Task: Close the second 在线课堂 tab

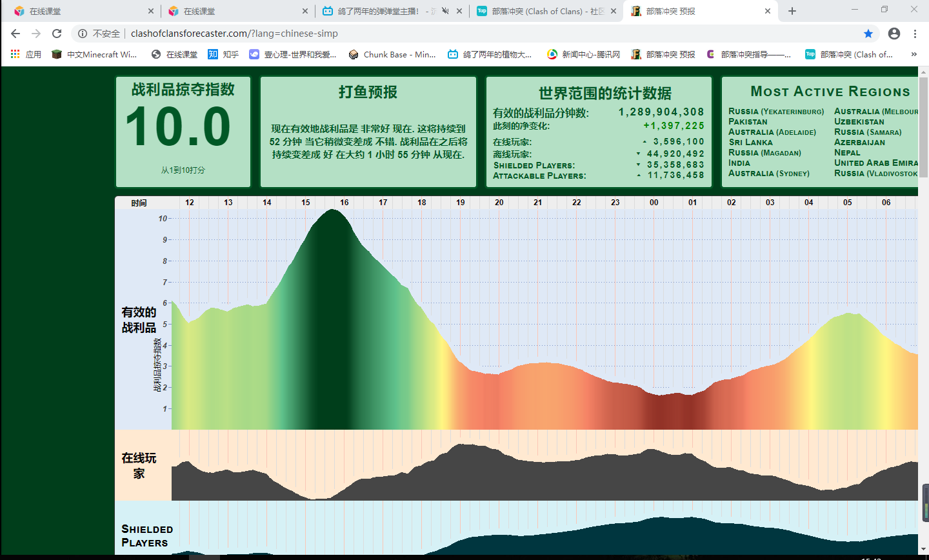Action: [305, 11]
